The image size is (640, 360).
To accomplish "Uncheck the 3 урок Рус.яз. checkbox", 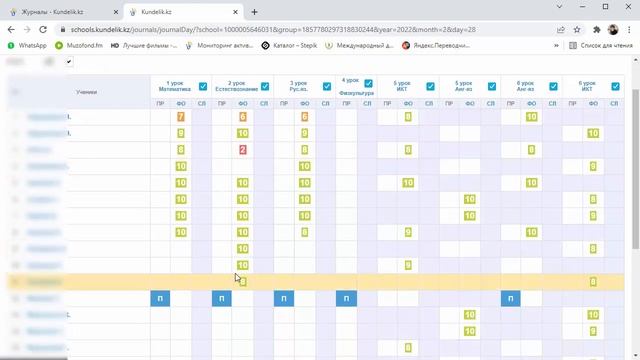I will [x=327, y=86].
